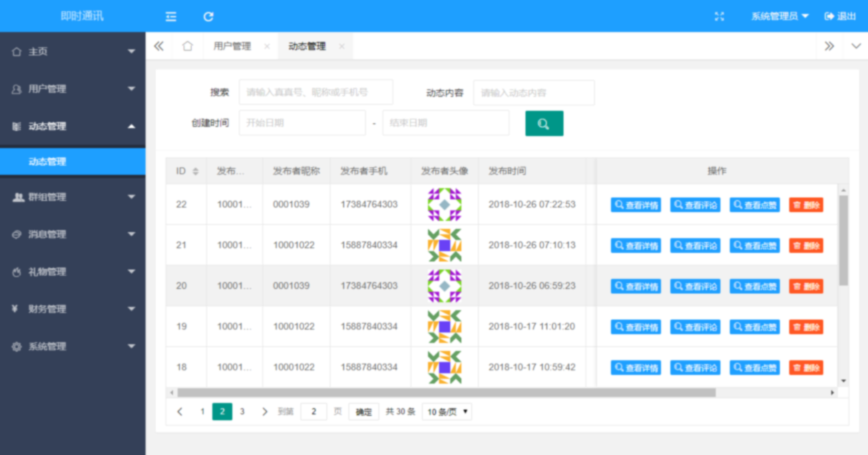Click the page number jump input

[x=314, y=412]
